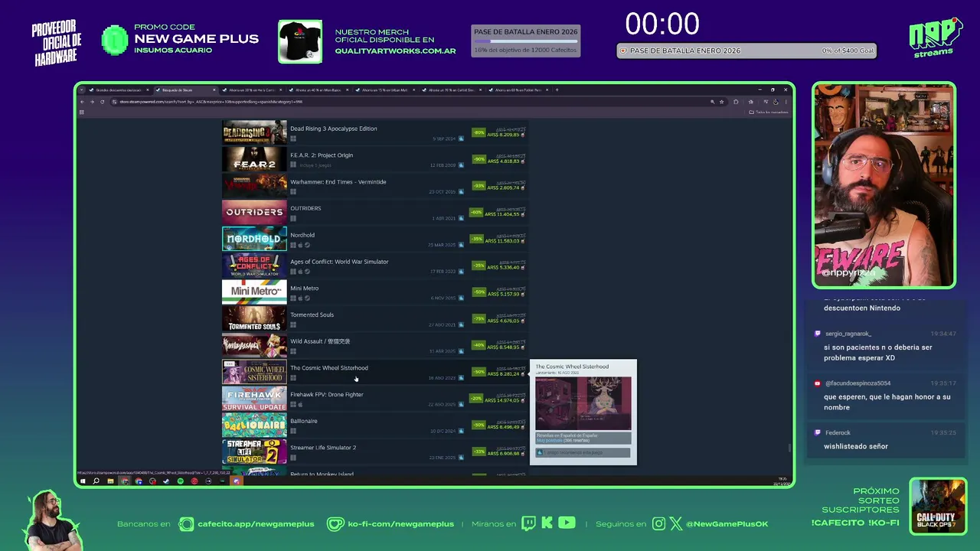
Task: Click the webcam feed of the streamer
Action: click(x=884, y=185)
